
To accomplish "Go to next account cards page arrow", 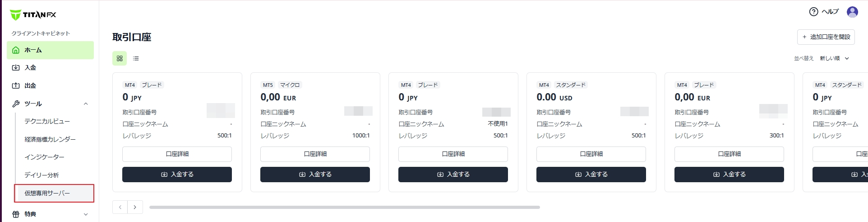I will tap(135, 207).
